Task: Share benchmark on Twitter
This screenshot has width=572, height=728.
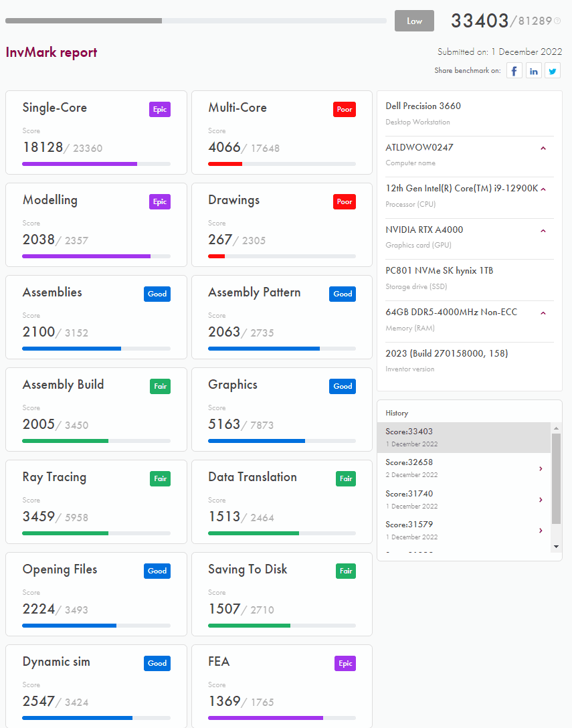Action: click(553, 70)
